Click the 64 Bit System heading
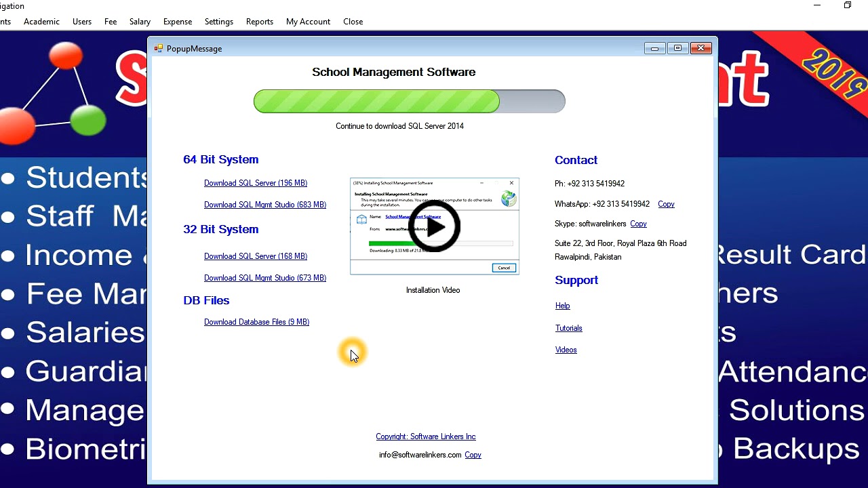868x488 pixels. (x=220, y=159)
